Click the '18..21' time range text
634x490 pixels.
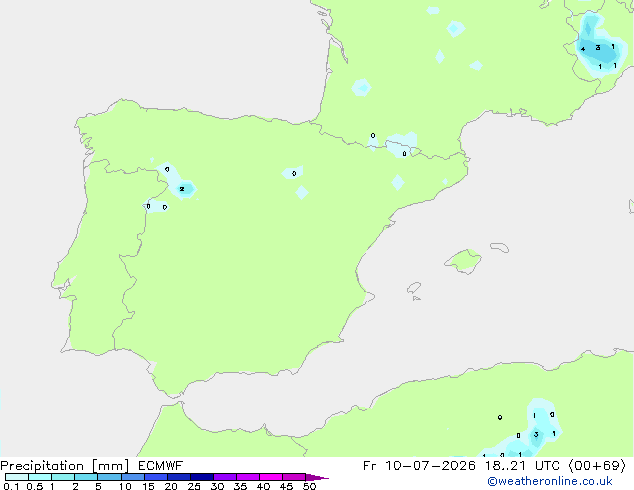coord(505,466)
